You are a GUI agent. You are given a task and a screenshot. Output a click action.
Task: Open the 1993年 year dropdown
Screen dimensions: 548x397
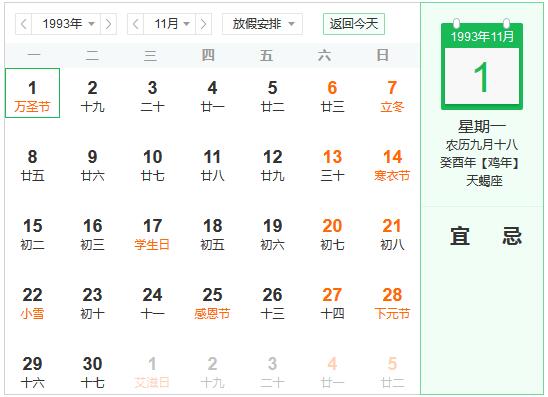tap(66, 24)
